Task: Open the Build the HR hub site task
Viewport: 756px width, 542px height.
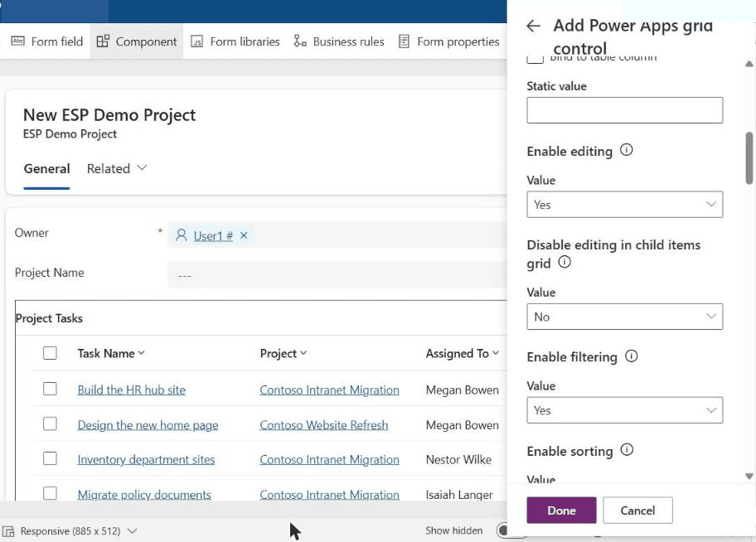Action: pos(131,390)
